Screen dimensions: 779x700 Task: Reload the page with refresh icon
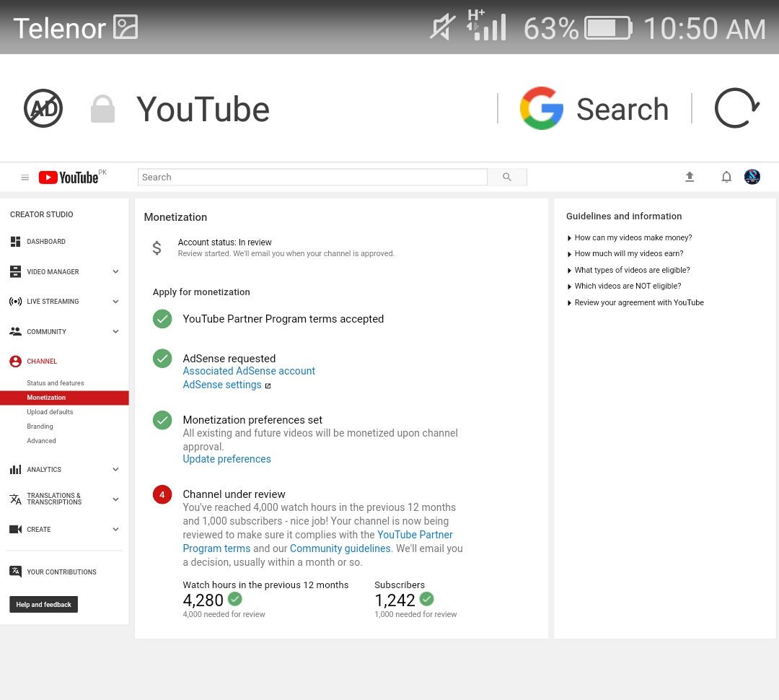point(736,108)
